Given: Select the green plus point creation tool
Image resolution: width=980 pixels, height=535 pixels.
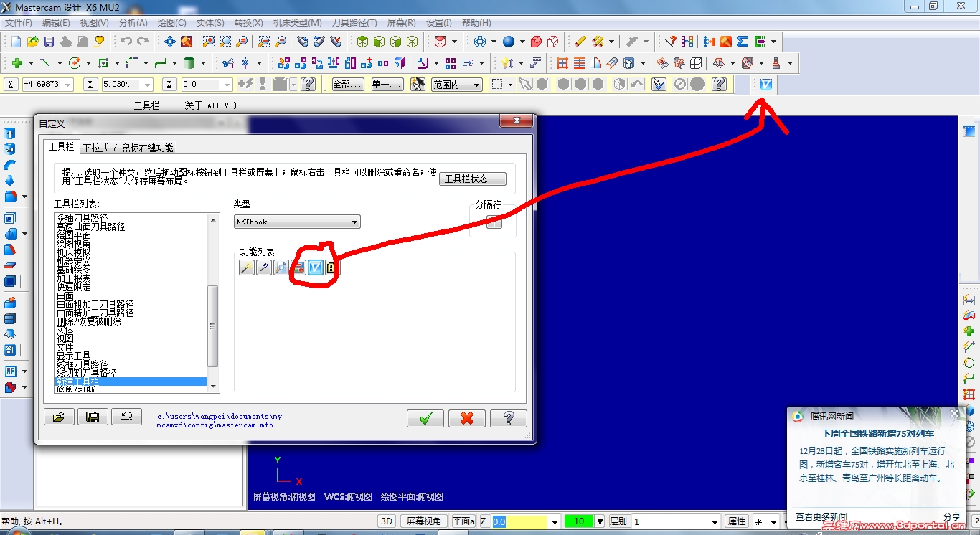Looking at the screenshot, I should [x=17, y=63].
